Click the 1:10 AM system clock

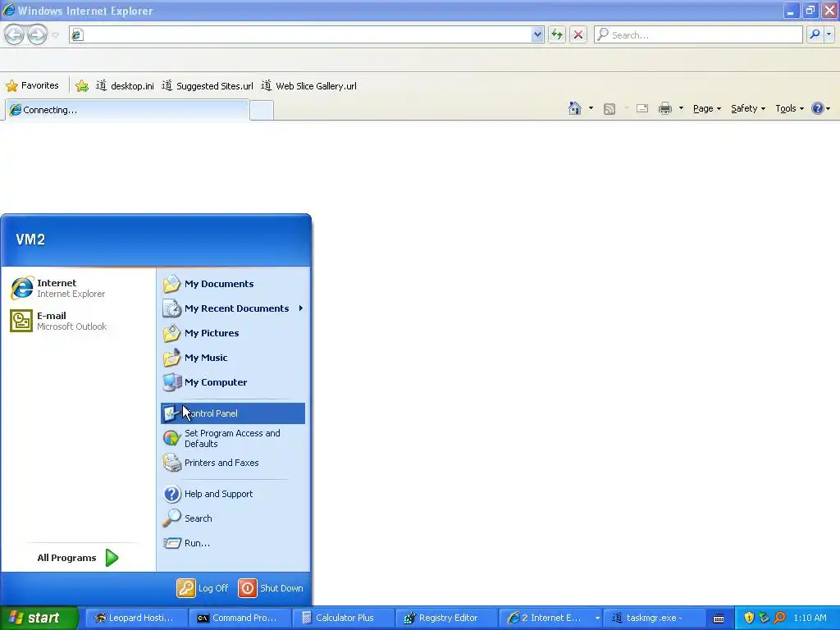810,619
